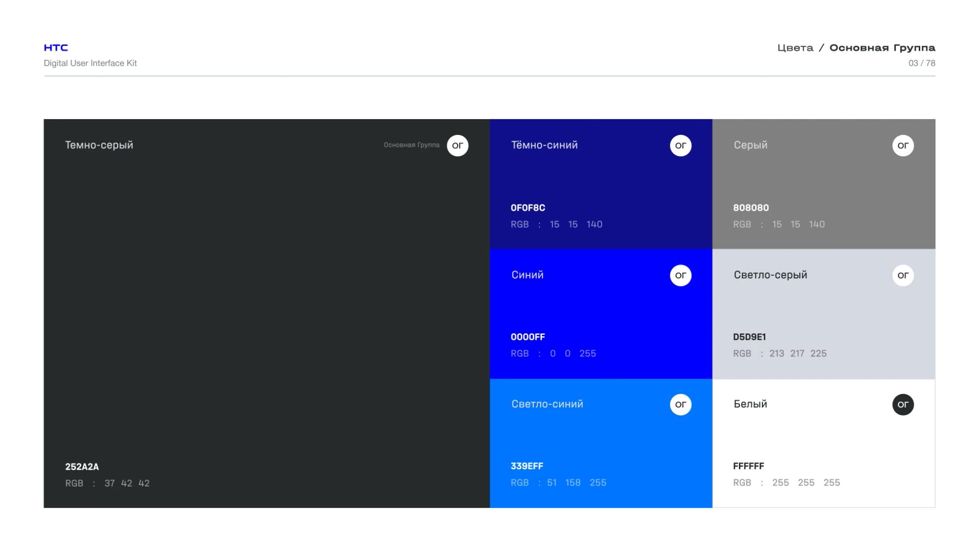Click the dark ОГ badge on Белый swatch
Viewport: 980px width, 551px height.
903,404
